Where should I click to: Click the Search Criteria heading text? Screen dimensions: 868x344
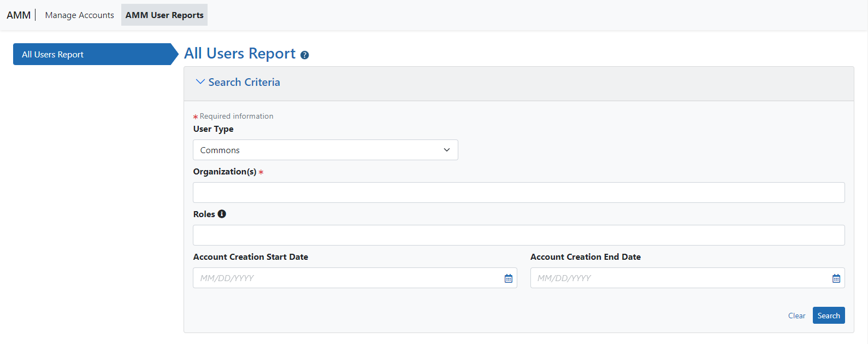coord(244,82)
